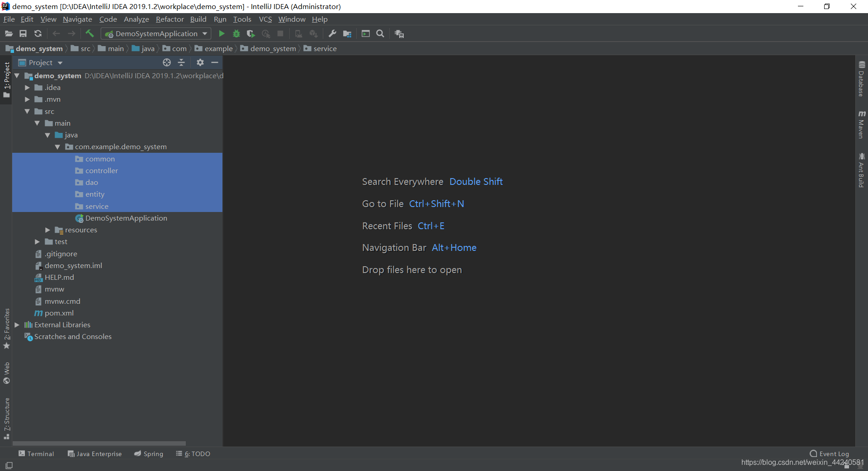Click Collapse All icon in Project panel
Viewport: 868px width, 471px height.
(181, 62)
